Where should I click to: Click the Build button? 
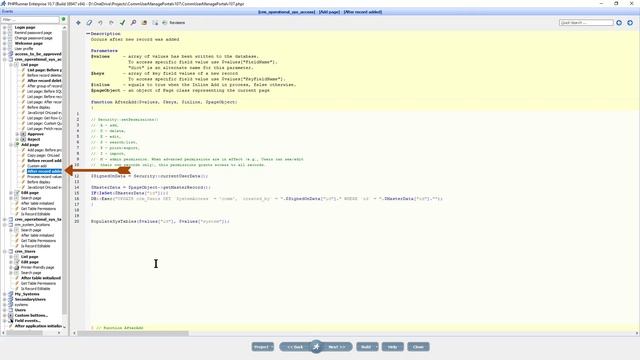[367, 347]
